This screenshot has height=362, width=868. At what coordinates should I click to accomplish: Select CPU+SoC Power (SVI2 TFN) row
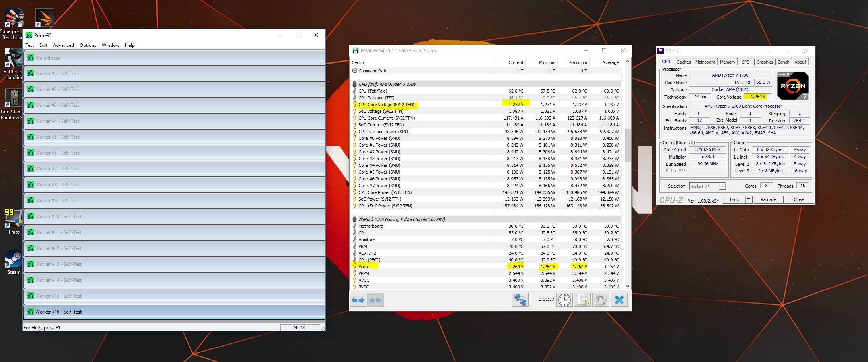coord(486,206)
